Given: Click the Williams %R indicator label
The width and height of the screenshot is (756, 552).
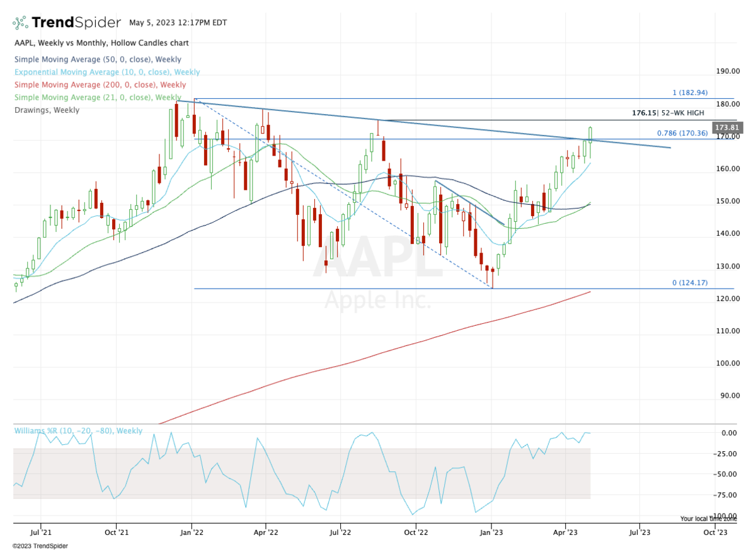Looking at the screenshot, I should tap(79, 431).
